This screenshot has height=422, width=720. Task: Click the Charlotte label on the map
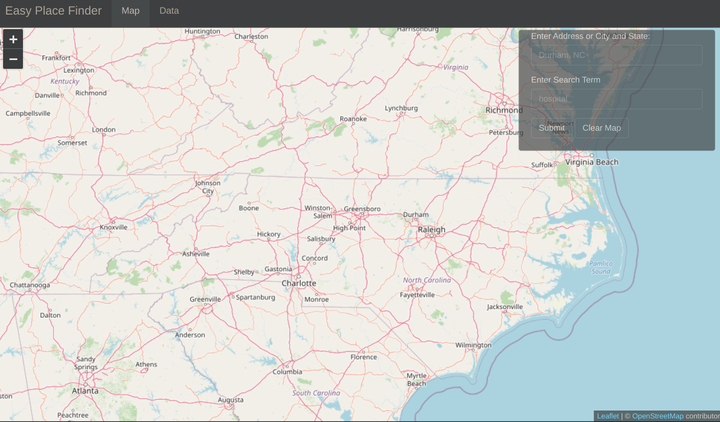[x=299, y=283]
